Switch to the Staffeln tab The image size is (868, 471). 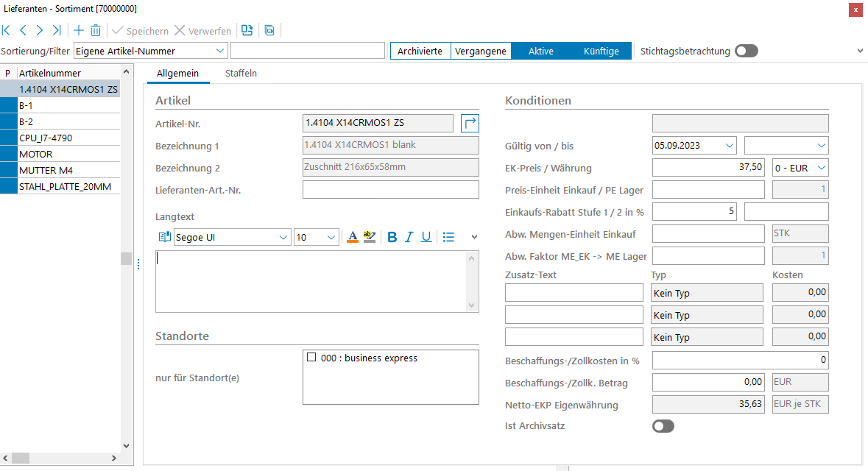tap(241, 73)
